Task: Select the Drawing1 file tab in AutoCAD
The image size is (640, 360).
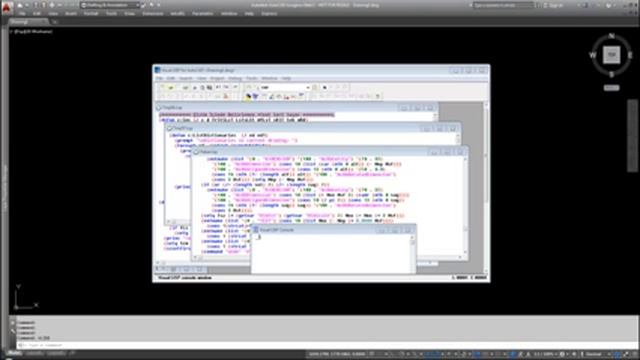Action: pyautogui.click(x=27, y=22)
